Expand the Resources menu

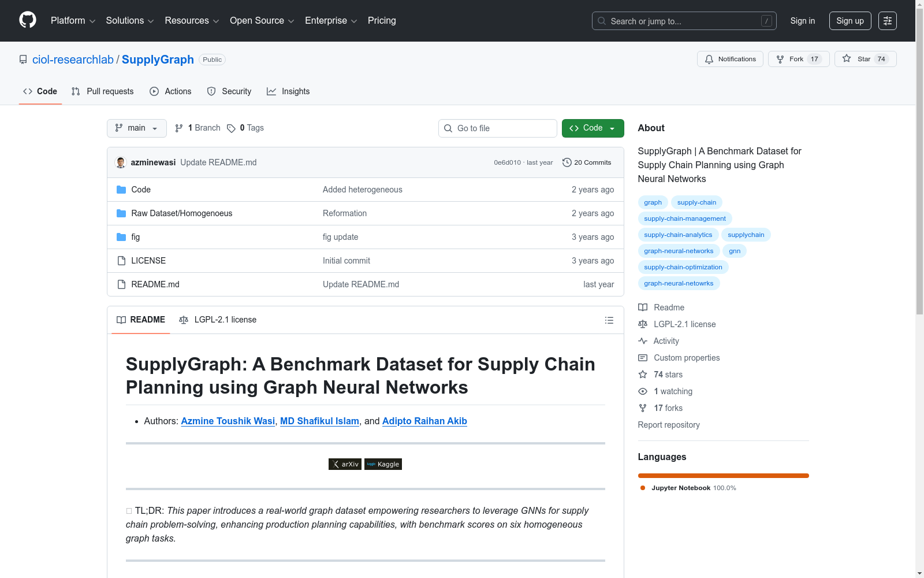tap(192, 21)
